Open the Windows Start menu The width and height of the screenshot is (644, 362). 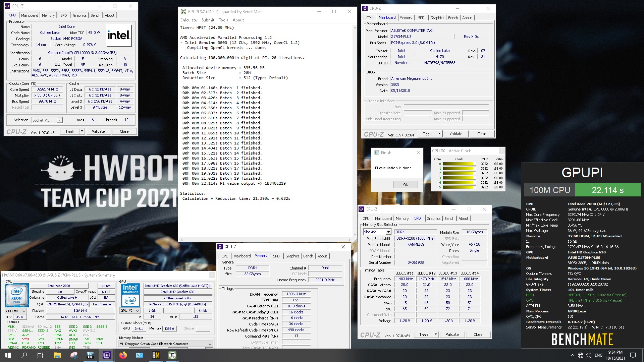[x=8, y=355]
